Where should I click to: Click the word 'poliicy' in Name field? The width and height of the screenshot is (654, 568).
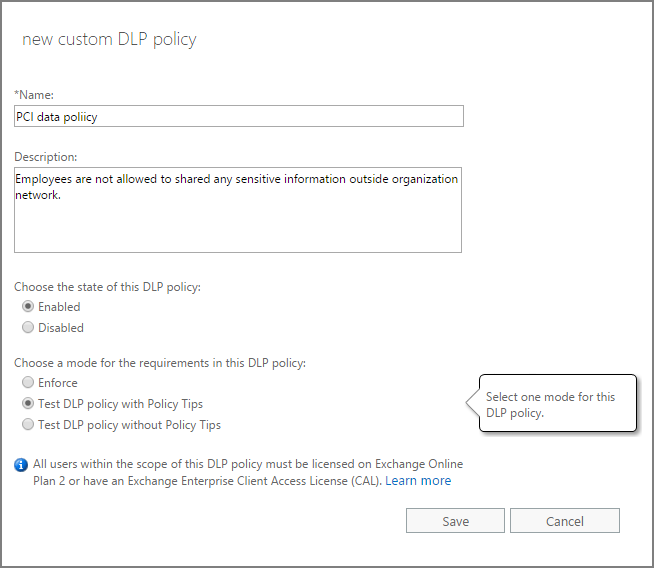(80, 117)
